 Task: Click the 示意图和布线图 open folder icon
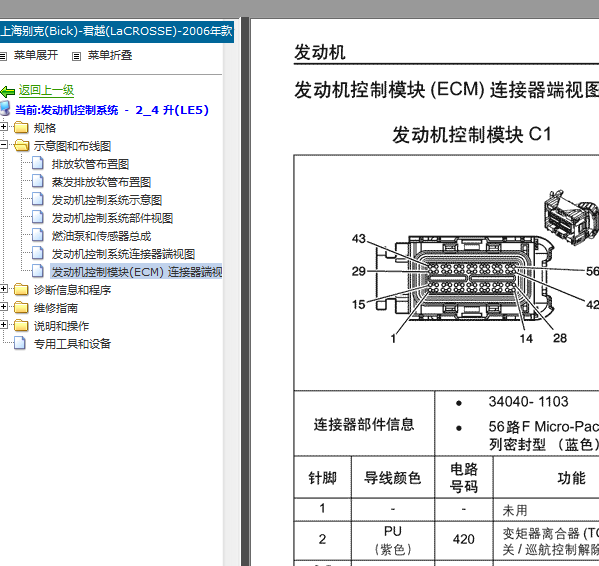22,146
